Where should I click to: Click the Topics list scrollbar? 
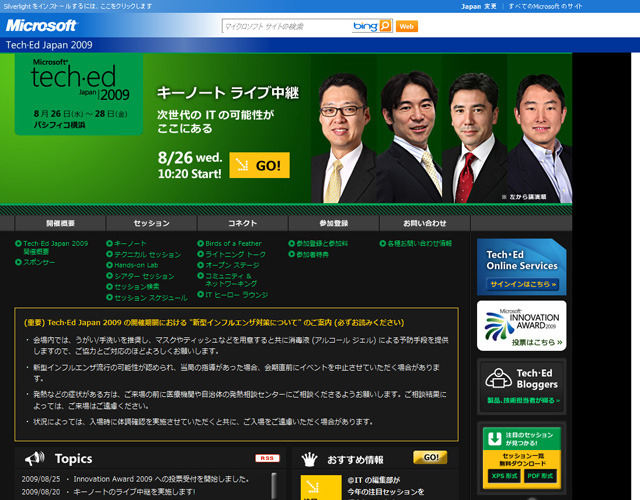[x=274, y=486]
